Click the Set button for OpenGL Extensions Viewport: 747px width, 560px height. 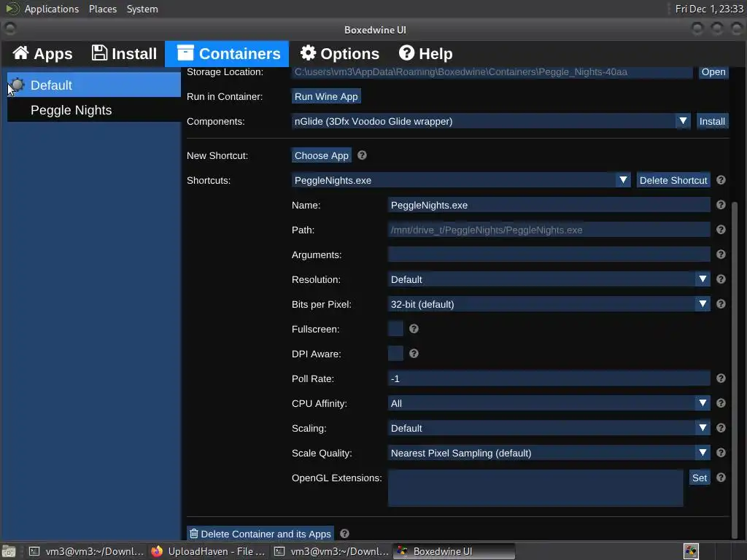[x=700, y=478]
